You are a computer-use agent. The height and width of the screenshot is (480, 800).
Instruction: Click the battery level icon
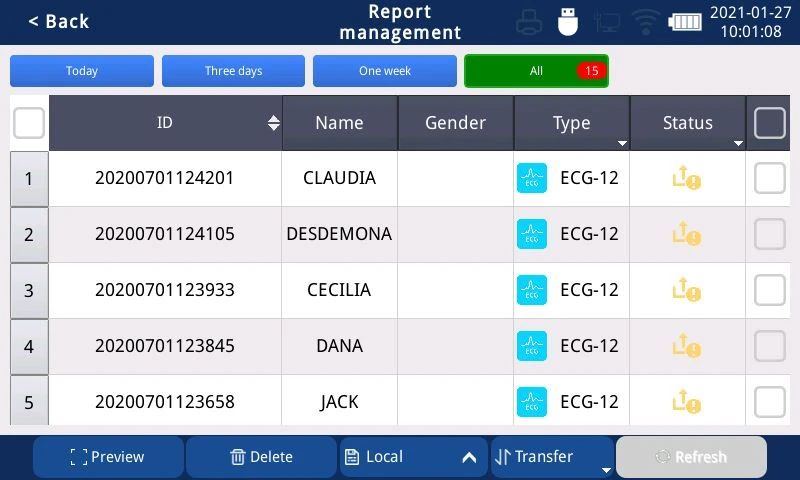click(x=685, y=22)
